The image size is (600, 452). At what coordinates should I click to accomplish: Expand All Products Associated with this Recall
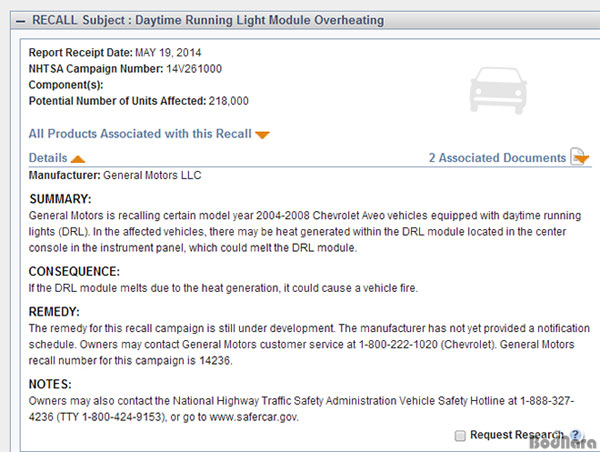(140, 134)
